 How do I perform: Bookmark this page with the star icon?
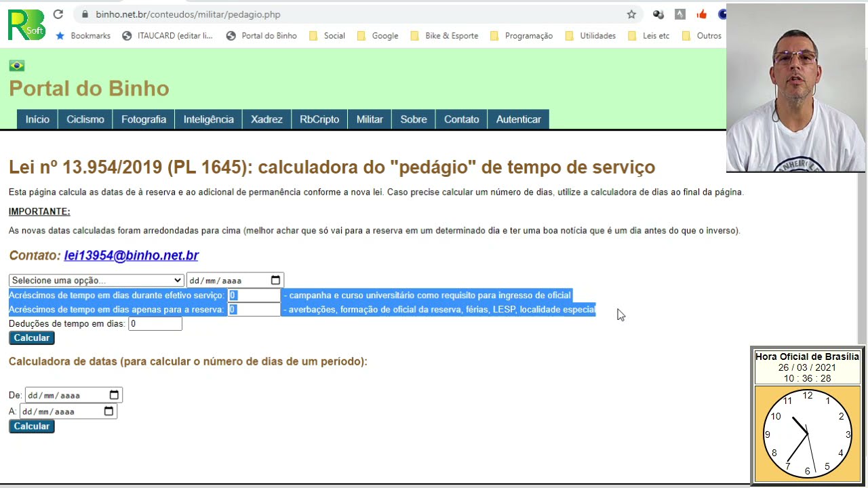click(x=631, y=14)
